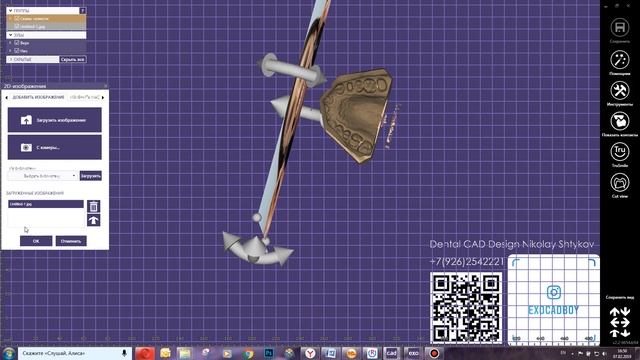Screen dimensions: 640x360
Task: Click the Cancel button in 2D panel
Action: click(71, 241)
